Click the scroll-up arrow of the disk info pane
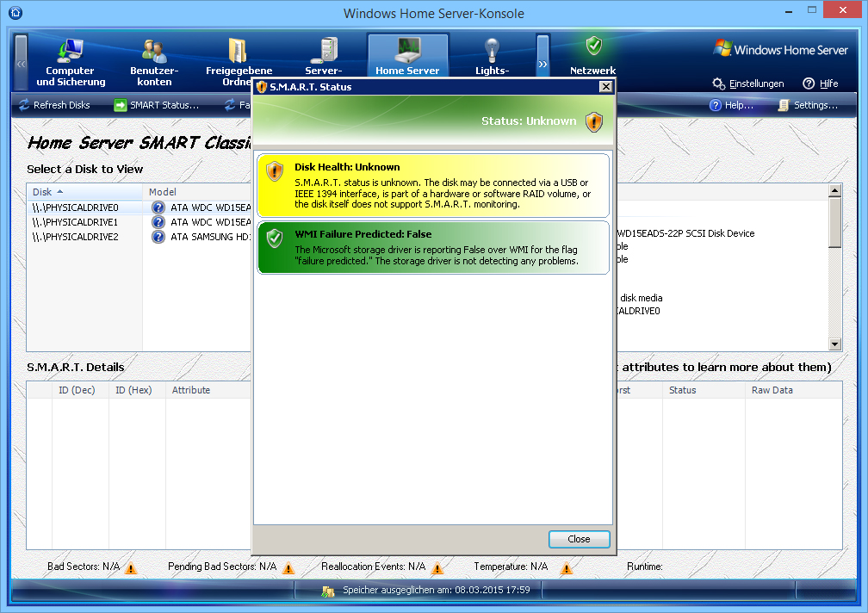 [x=834, y=191]
